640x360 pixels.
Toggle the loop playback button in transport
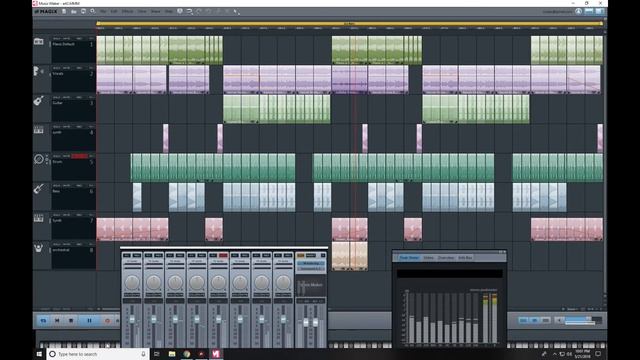click(x=43, y=321)
